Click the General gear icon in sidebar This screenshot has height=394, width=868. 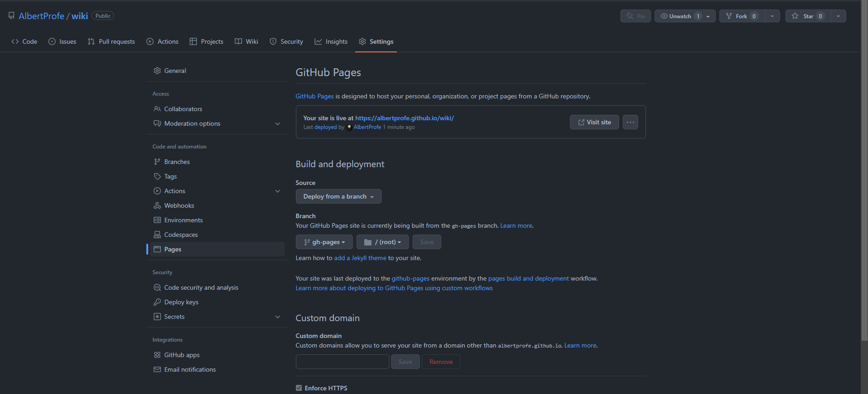click(157, 71)
